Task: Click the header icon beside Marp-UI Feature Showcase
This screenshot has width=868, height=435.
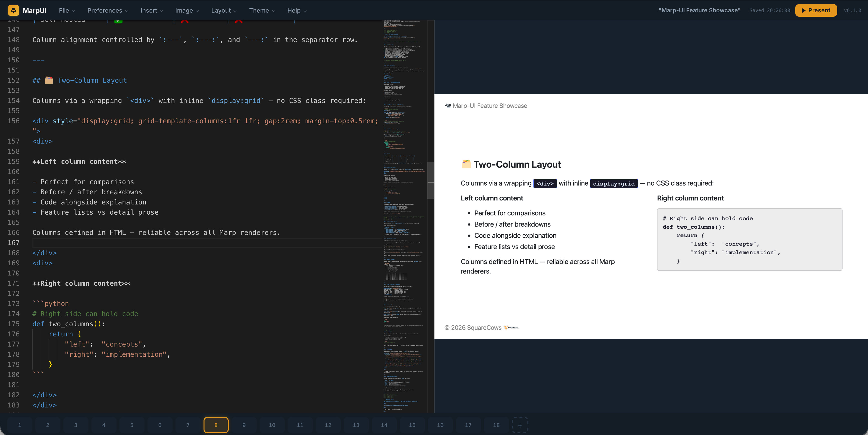Action: pyautogui.click(x=448, y=106)
